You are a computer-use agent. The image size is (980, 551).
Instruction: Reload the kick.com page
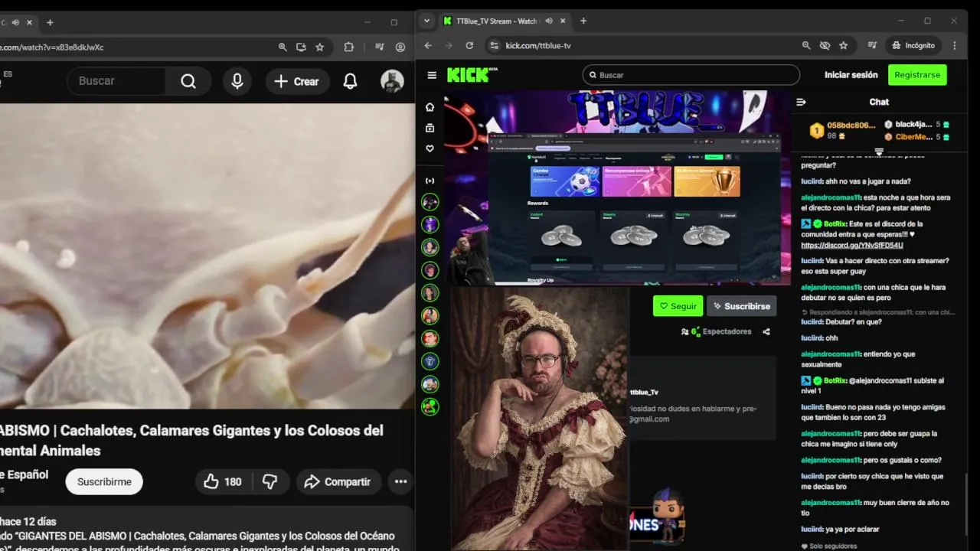tap(469, 45)
